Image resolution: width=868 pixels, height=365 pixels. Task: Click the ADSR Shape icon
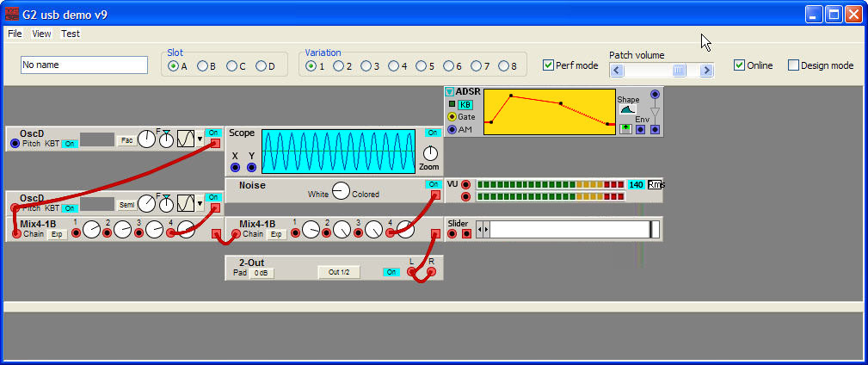(x=628, y=110)
